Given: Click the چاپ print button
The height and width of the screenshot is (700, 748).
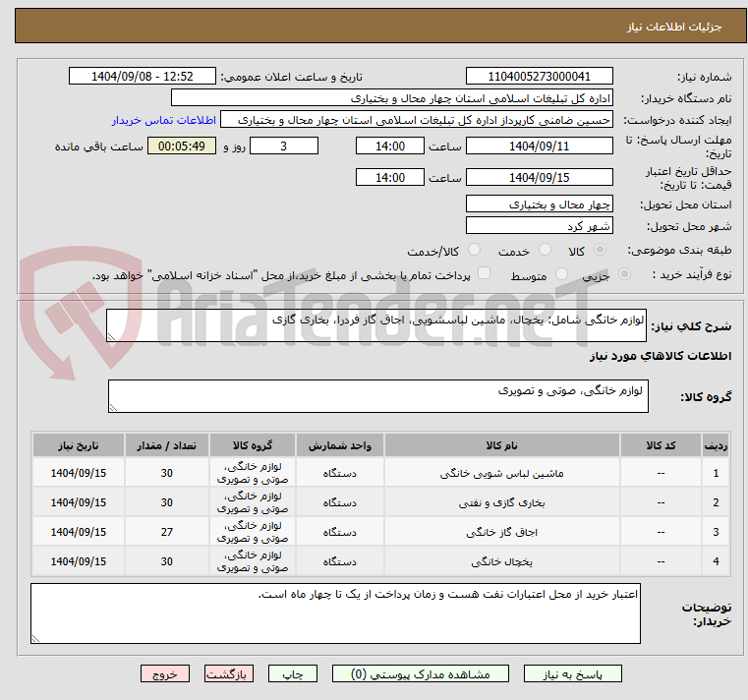Looking at the screenshot, I should 293,673.
